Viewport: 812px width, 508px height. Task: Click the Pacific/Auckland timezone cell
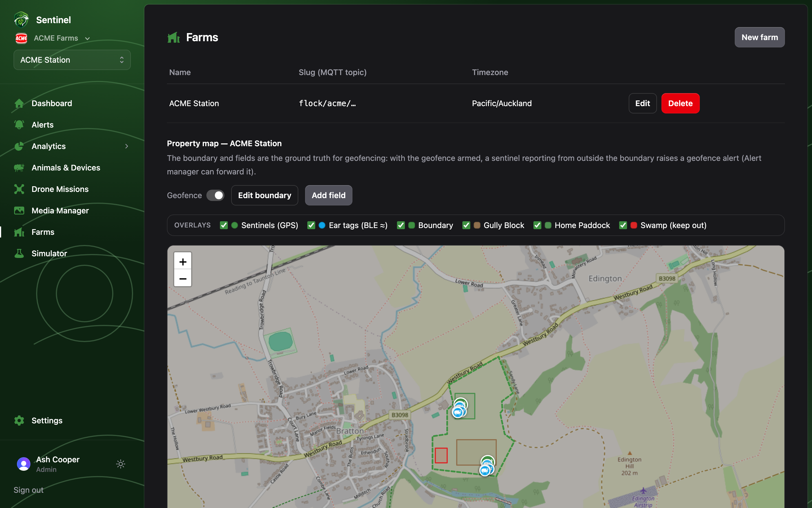tap(502, 104)
